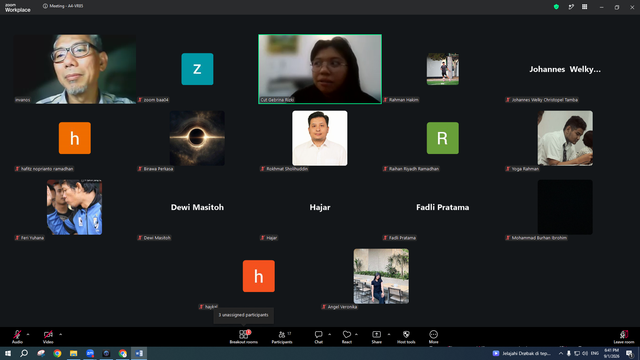Change layout using the View grid icon

(584, 7)
